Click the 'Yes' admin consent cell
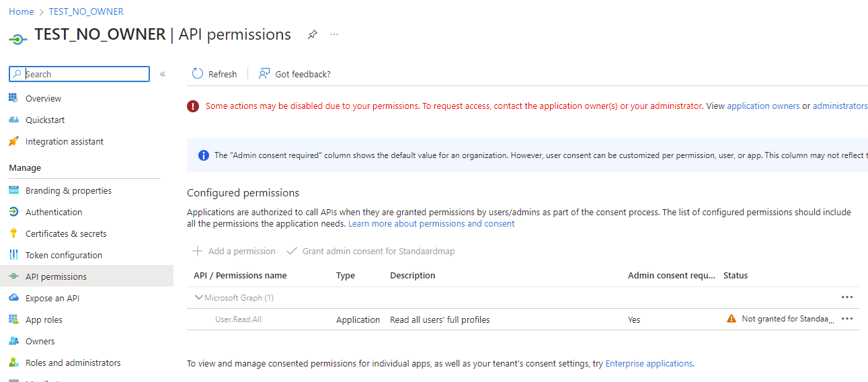The width and height of the screenshot is (868, 382). pyautogui.click(x=634, y=319)
